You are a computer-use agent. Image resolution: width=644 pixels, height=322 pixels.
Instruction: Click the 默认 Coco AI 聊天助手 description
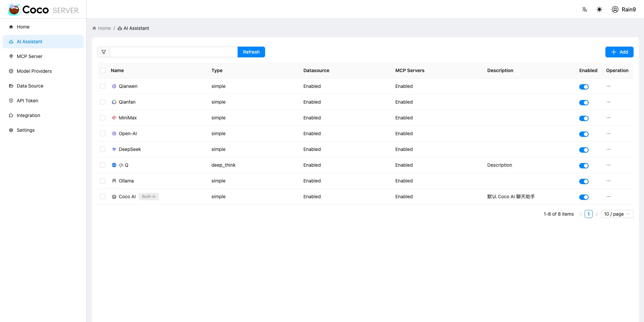click(x=511, y=197)
